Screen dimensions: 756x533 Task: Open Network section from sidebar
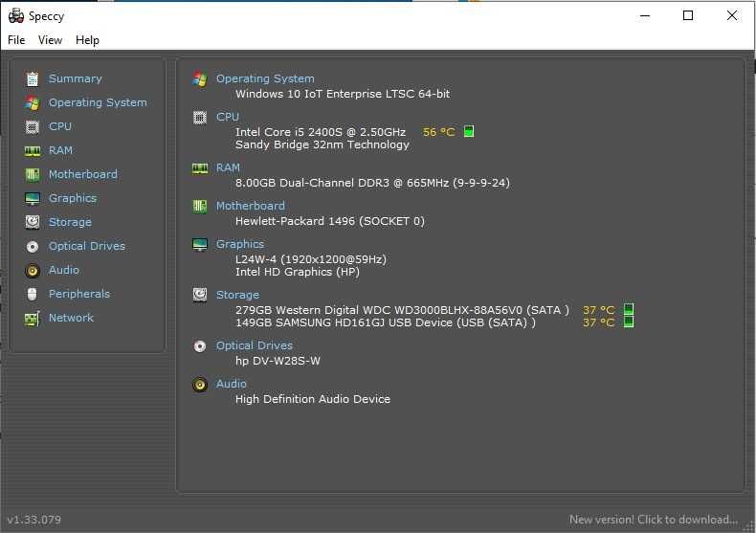coord(72,318)
